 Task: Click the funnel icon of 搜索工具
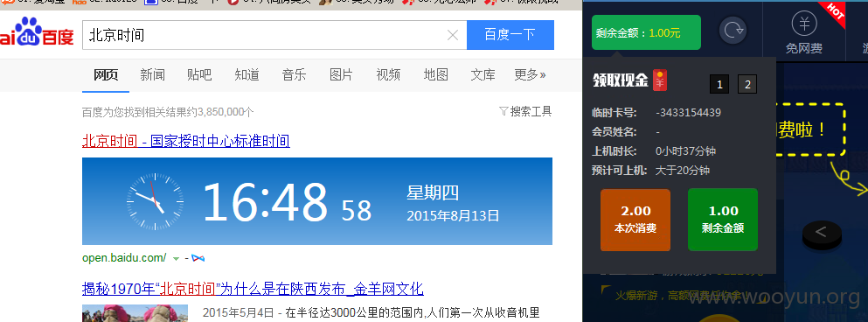503,111
